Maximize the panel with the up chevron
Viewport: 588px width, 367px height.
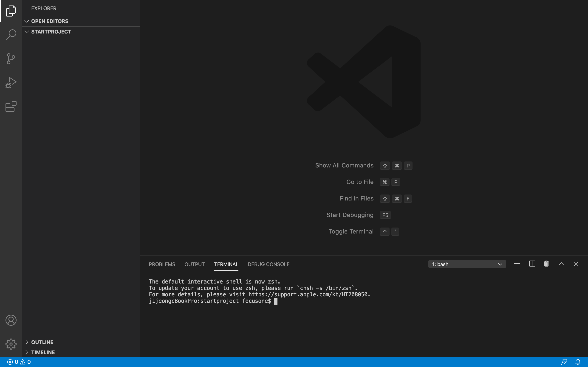561,264
